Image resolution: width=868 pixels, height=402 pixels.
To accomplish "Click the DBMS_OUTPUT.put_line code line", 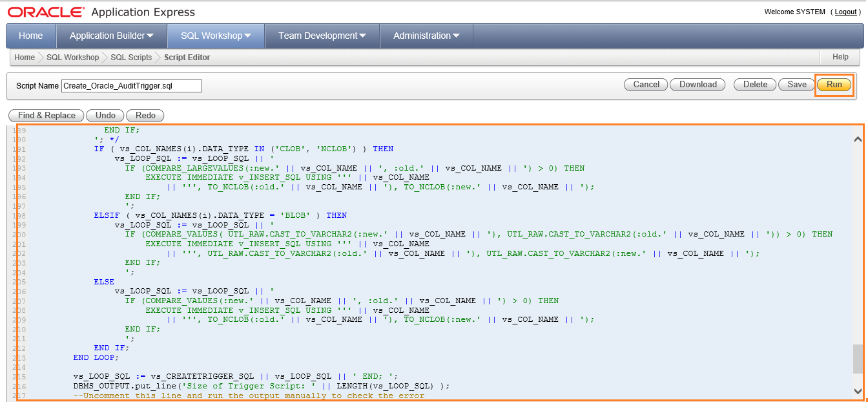I will [262, 386].
